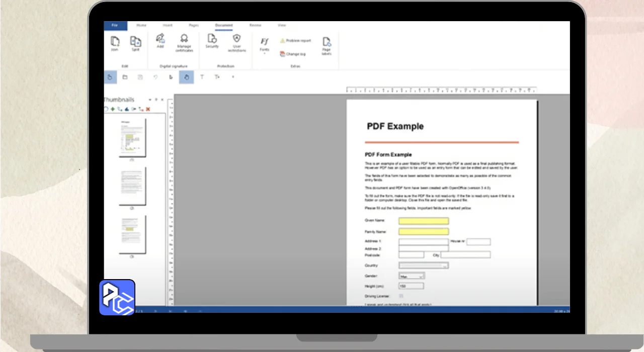The width and height of the screenshot is (644, 352).
Task: Click the Address 2 field
Action: pyautogui.click(x=424, y=248)
